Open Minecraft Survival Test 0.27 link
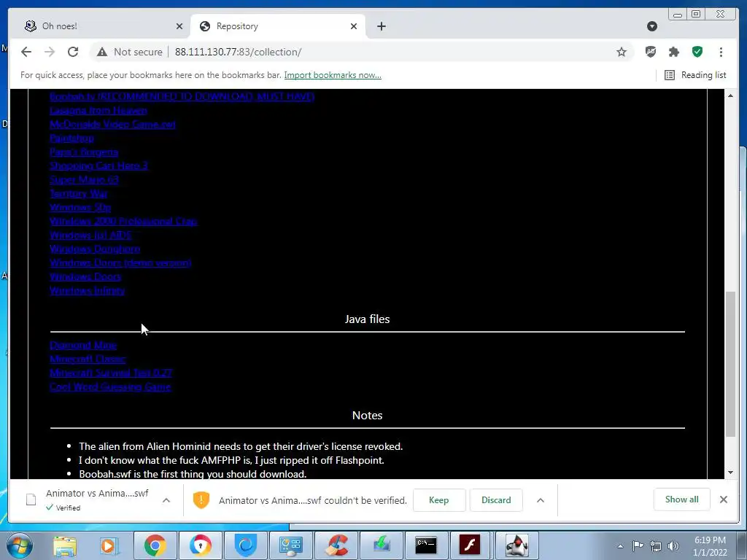Viewport: 747px width, 560px height. [x=111, y=373]
